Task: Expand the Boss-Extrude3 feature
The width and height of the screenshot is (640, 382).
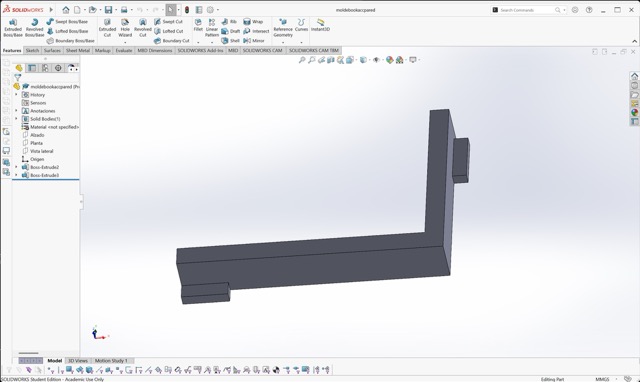Action: (x=16, y=175)
